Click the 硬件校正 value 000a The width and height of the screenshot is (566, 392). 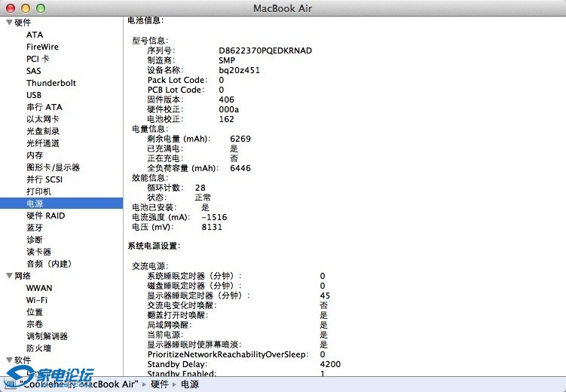[229, 109]
